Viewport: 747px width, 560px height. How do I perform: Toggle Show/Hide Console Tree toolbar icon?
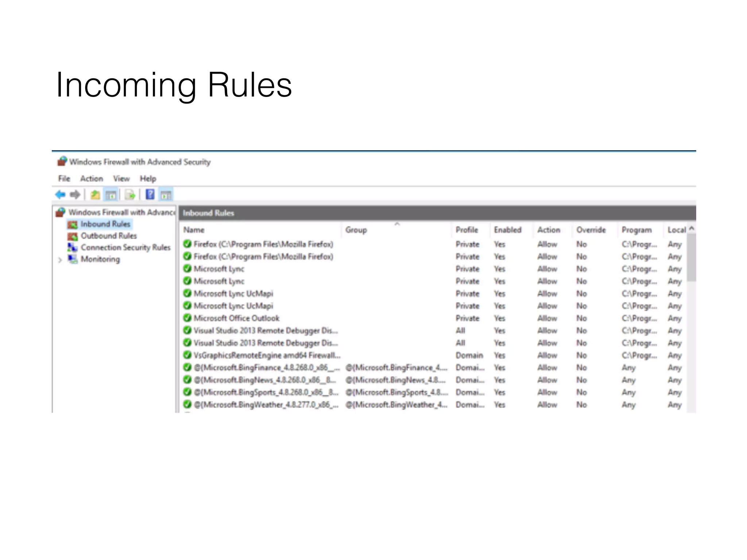pos(111,195)
